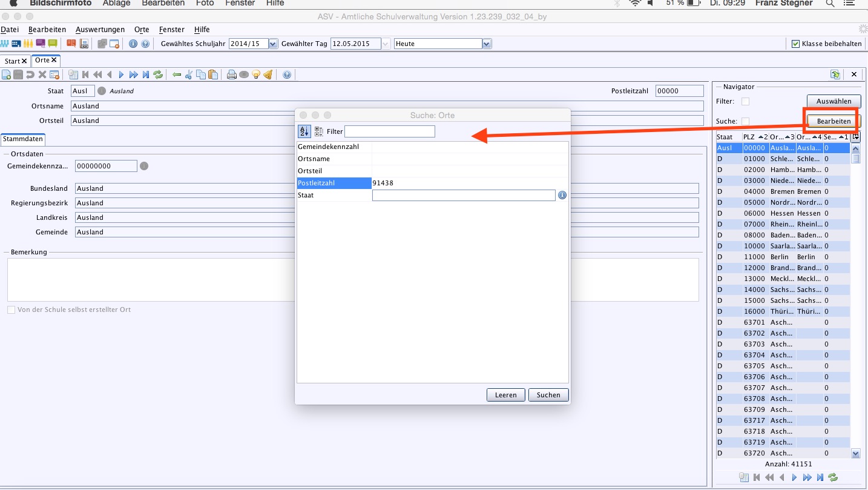The image size is (868, 490).
Task: Click the Gemeindekennzahl row in Suche dialog
Action: pyautogui.click(x=433, y=147)
